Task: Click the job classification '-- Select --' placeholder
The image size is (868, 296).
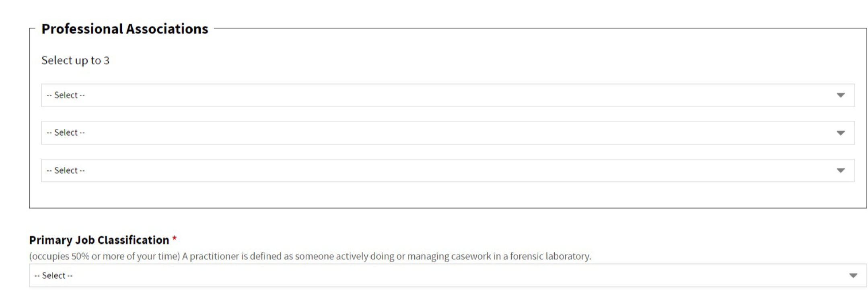Action: tap(53, 276)
